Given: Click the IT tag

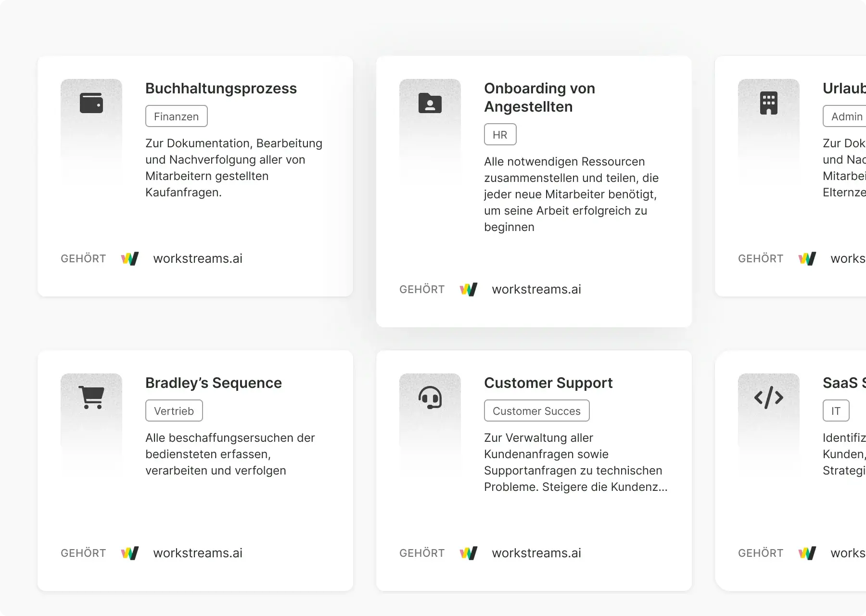Looking at the screenshot, I should point(836,411).
